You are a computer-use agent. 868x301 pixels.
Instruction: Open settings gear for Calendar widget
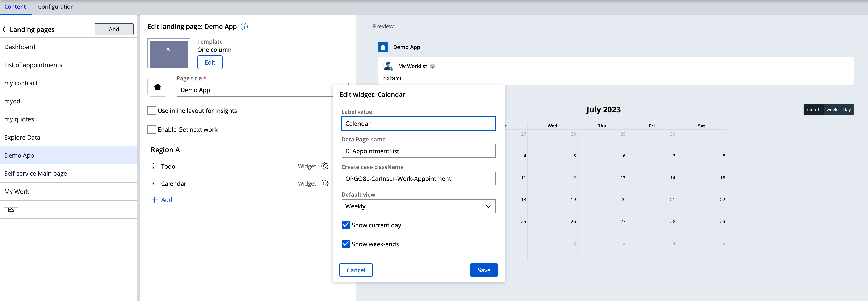(x=325, y=183)
